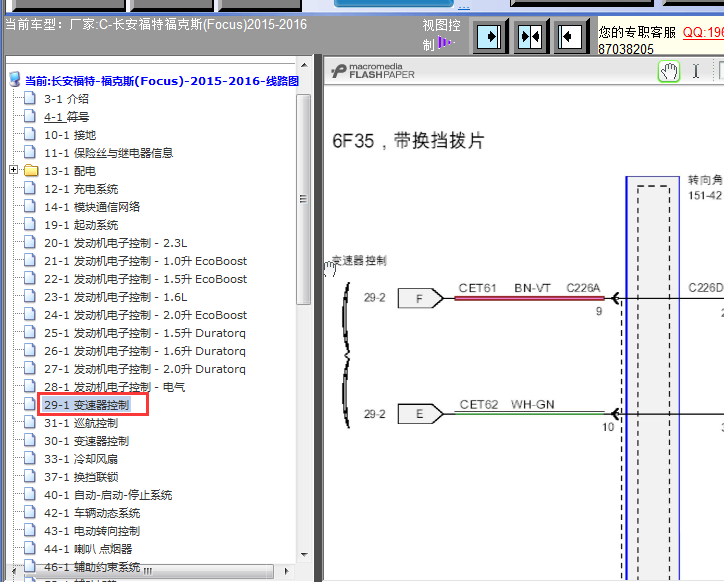Open 20-1 发动机电子控制 - 2.3L
This screenshot has height=582, width=724.
tap(115, 243)
